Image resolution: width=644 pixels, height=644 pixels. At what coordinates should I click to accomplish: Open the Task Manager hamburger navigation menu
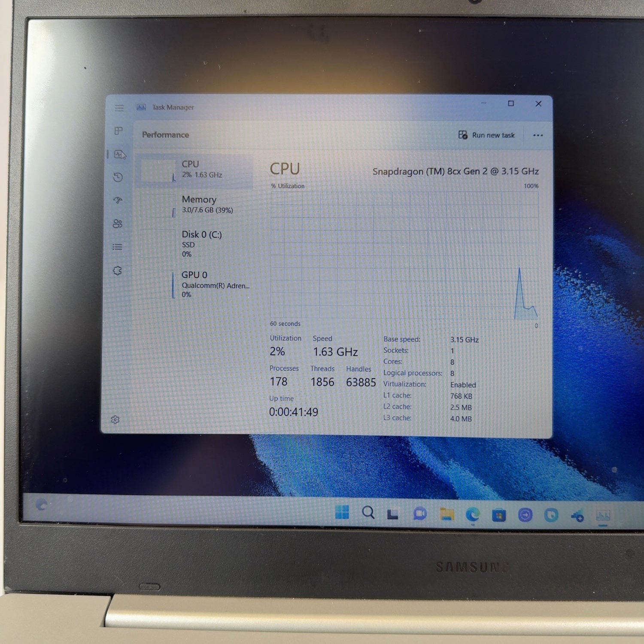(x=119, y=108)
